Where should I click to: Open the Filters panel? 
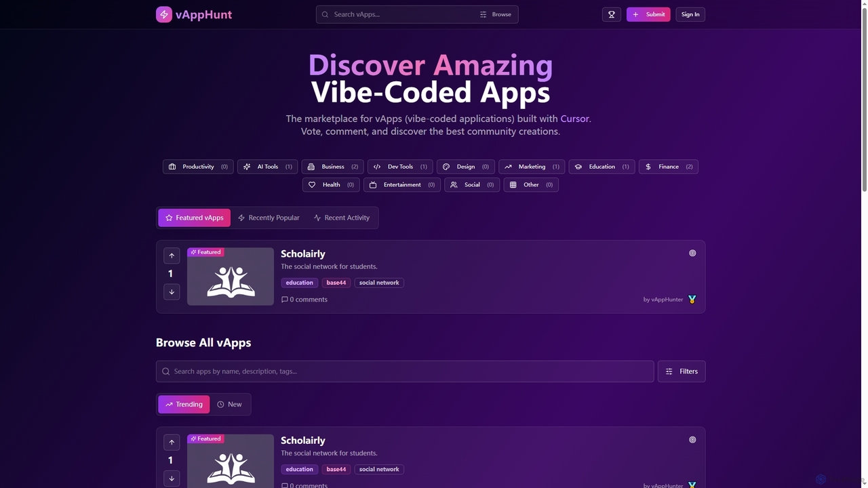tap(682, 371)
